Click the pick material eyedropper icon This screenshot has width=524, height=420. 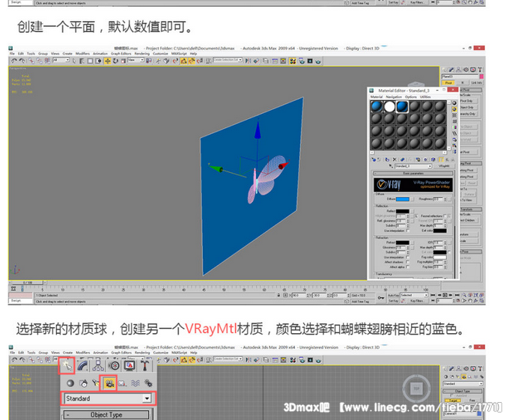(391, 166)
